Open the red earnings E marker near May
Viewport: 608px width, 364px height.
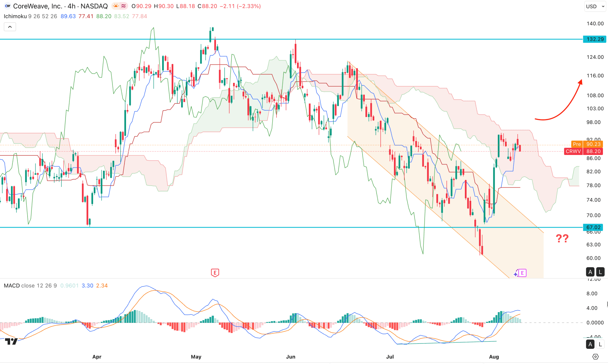point(215,273)
